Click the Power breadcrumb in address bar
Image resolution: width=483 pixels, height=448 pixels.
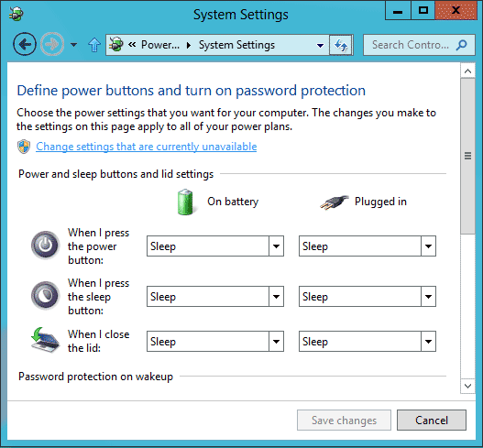[160, 45]
